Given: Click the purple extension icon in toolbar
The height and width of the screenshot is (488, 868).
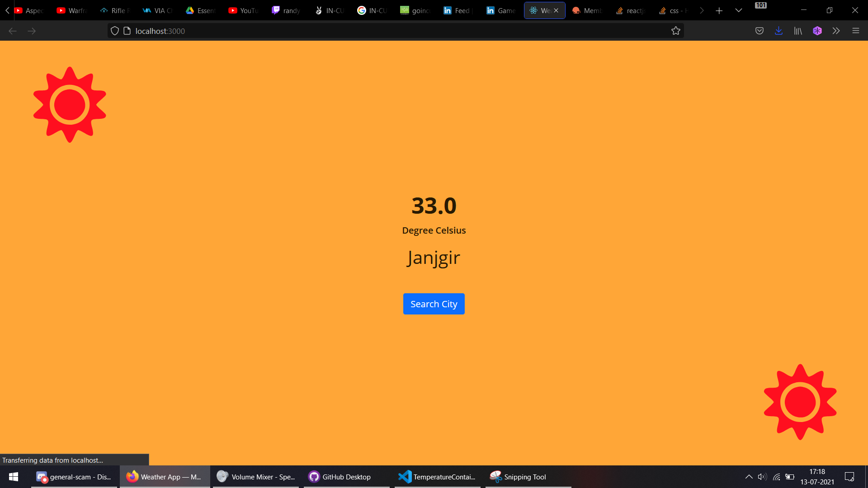Looking at the screenshot, I should 817,31.
